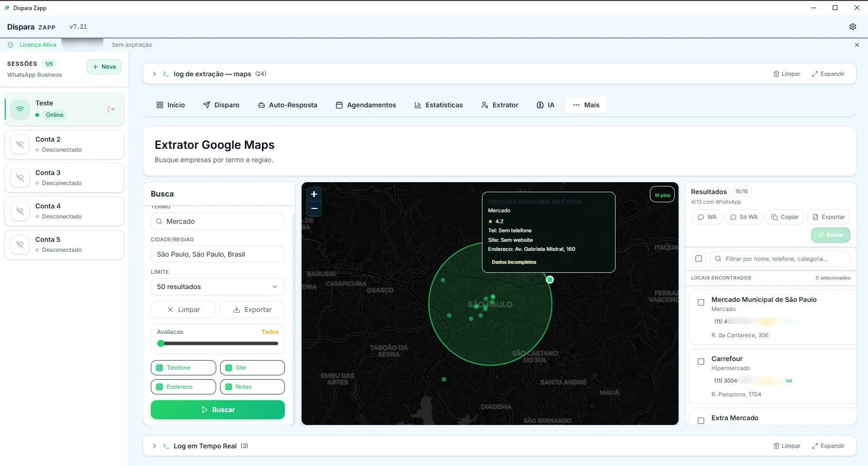Image resolution: width=868 pixels, height=466 pixels.
Task: Open the settings gear icon
Action: click(x=852, y=27)
